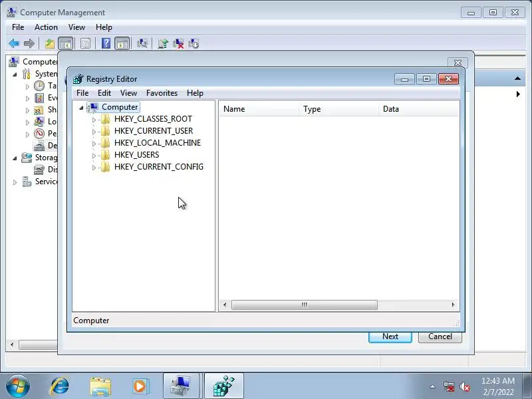Click the horizontal scrollbar thumb in values pane
The height and width of the screenshot is (399, 532).
(x=305, y=305)
